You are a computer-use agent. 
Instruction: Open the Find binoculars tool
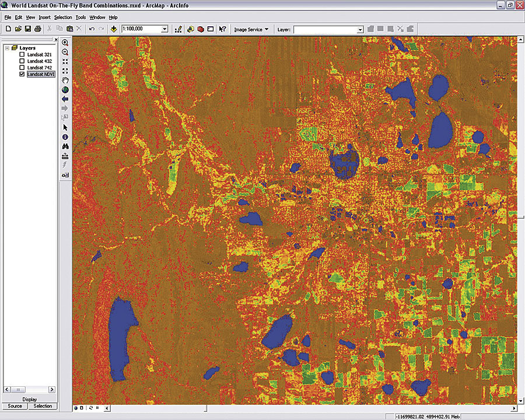65,146
